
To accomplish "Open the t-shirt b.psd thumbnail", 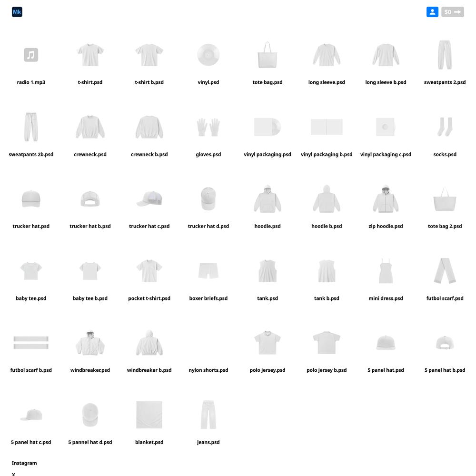I will (x=149, y=55).
